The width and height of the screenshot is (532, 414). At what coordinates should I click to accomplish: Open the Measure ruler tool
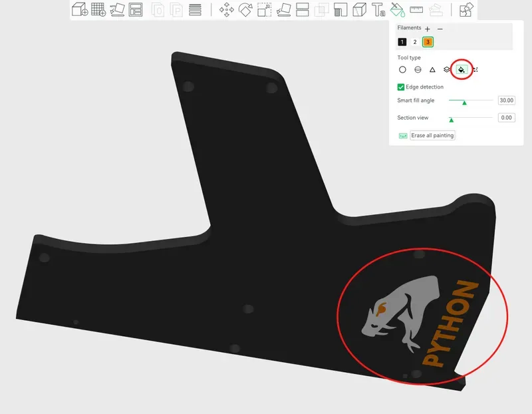(417, 9)
